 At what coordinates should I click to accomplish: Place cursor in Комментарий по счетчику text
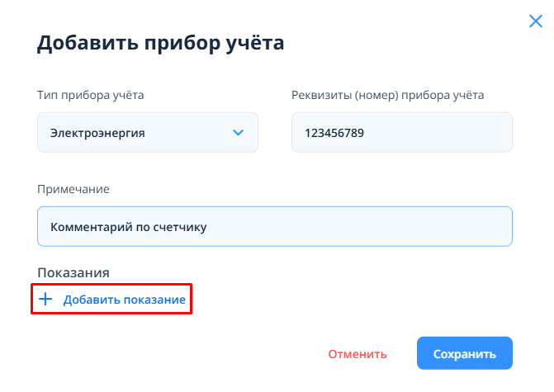(128, 226)
